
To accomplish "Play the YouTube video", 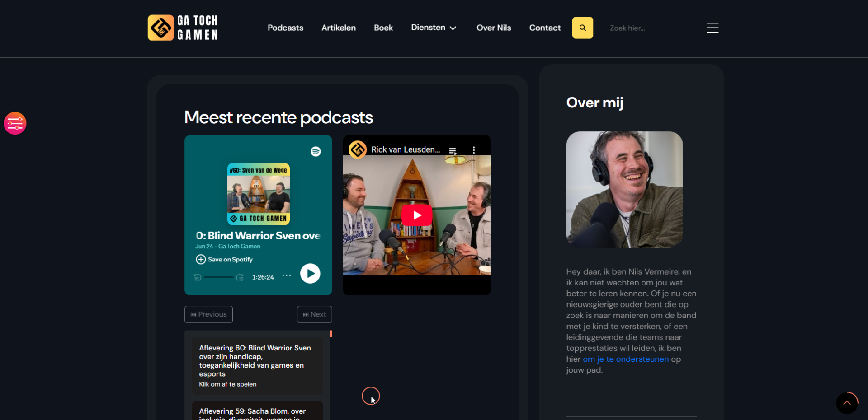I will click(416, 215).
